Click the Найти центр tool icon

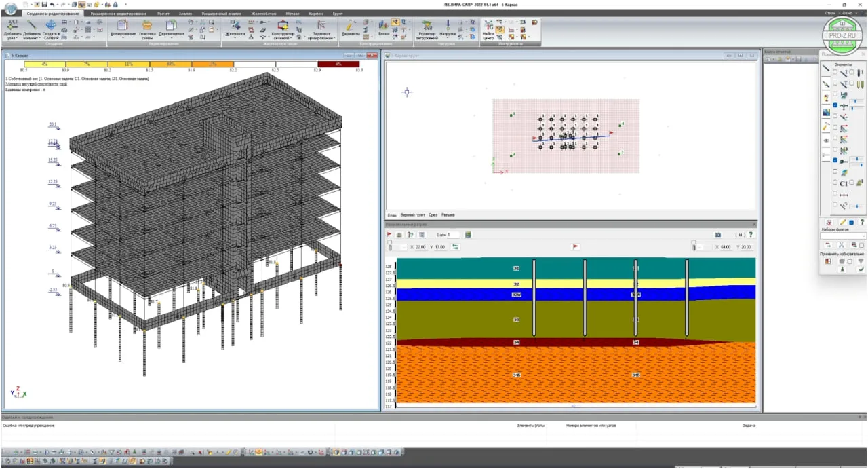[x=488, y=26]
